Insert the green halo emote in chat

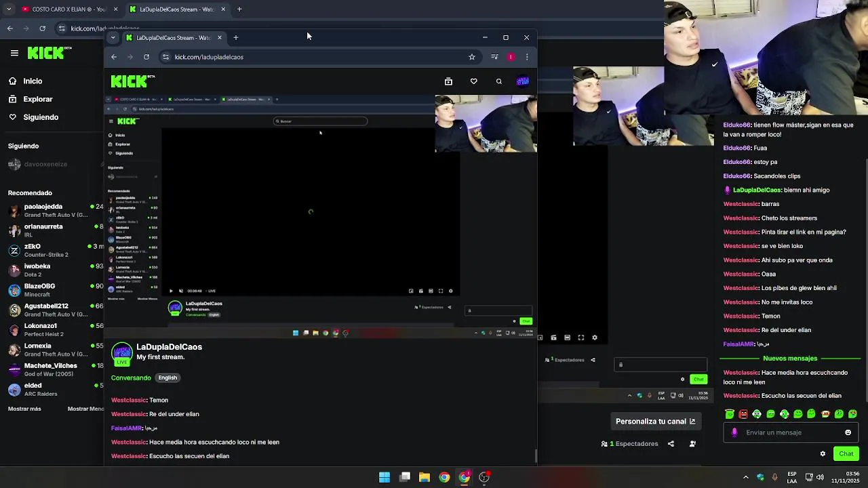coord(730,414)
